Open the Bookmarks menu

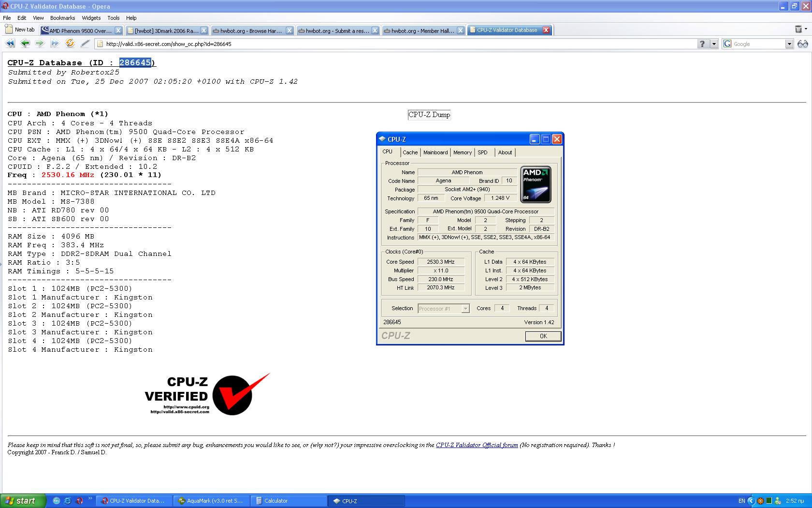coord(63,18)
